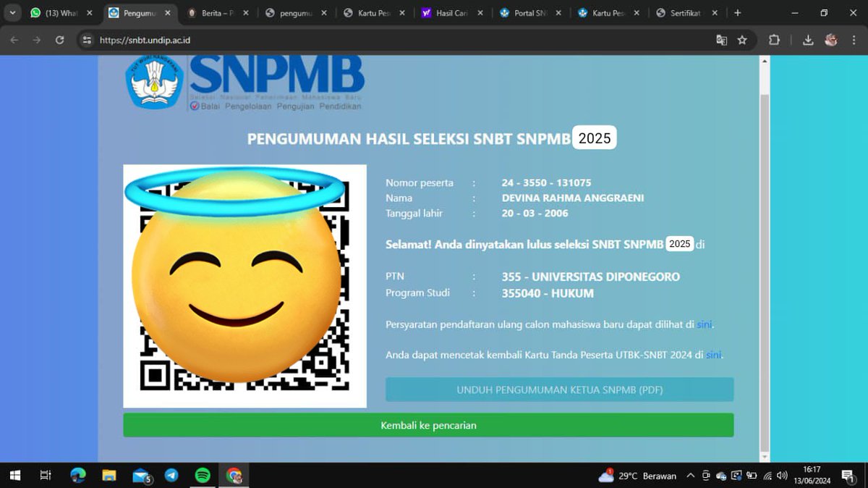Click the Chrome taskbar icon
Screen dimensions: 868x488
click(234, 476)
